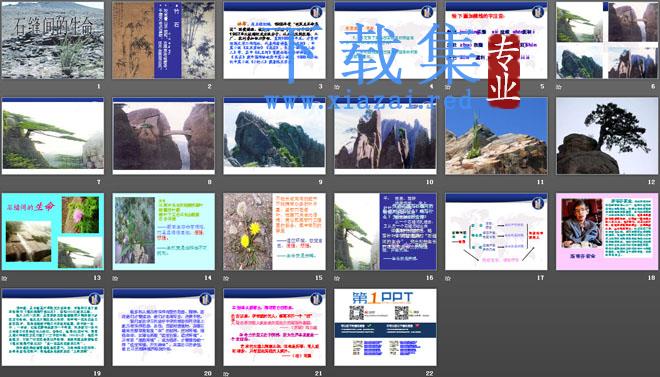Select slide 2 with bamboo ink paintings
660x377 pixels.
(164, 40)
